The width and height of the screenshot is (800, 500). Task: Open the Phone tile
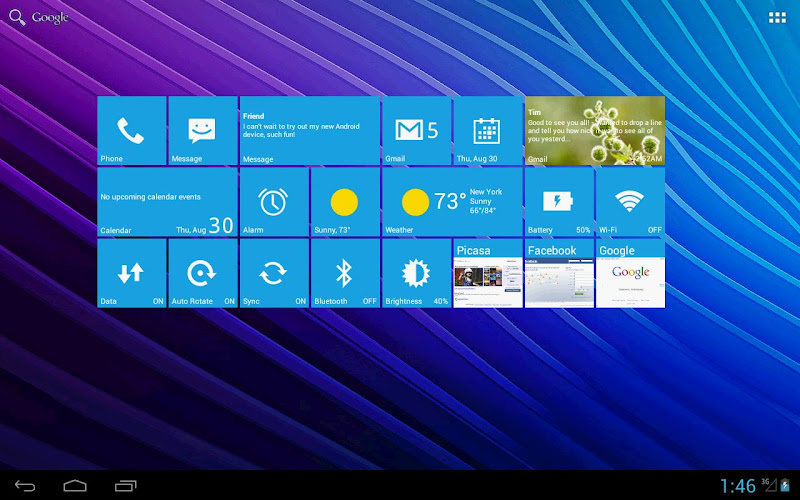click(132, 131)
